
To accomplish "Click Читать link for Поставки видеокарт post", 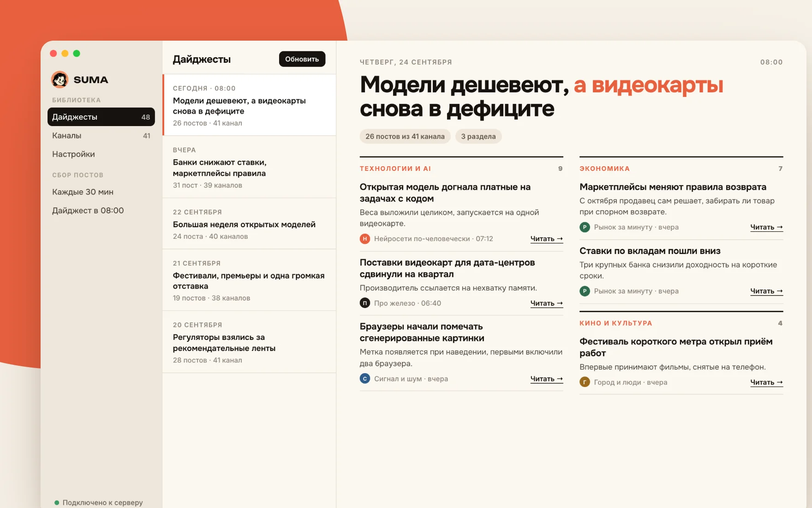I will 547,303.
